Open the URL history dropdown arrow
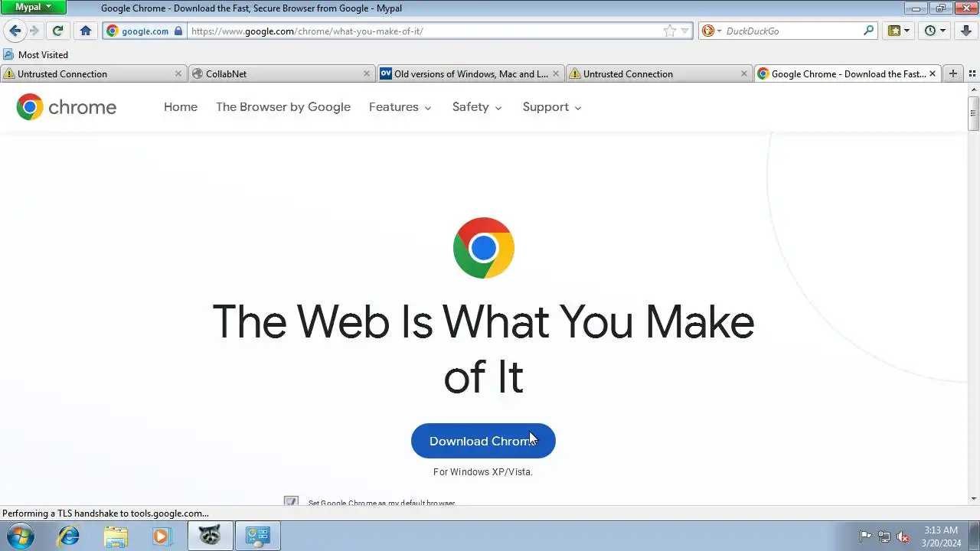 (685, 31)
